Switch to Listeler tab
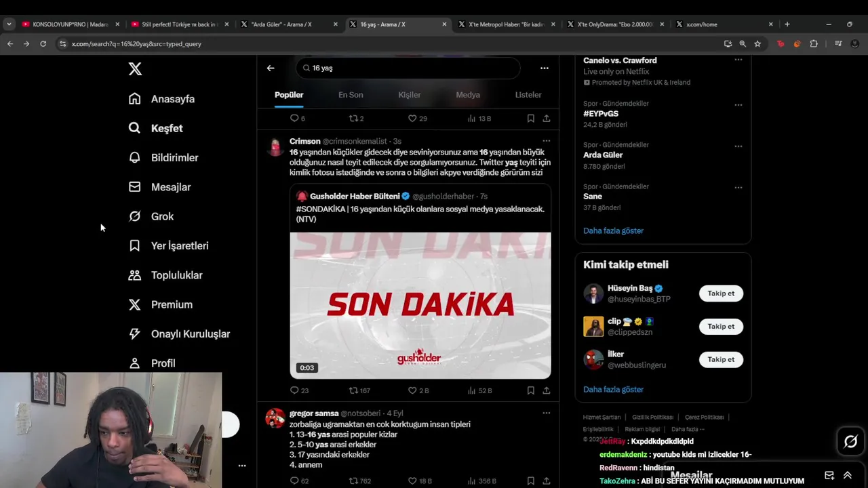This screenshot has width=868, height=488. coord(528,95)
